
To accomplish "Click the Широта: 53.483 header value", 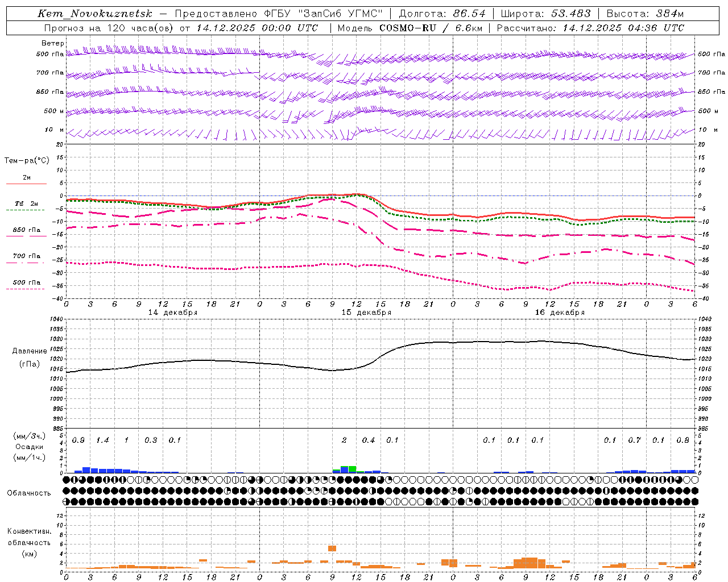I will point(545,14).
